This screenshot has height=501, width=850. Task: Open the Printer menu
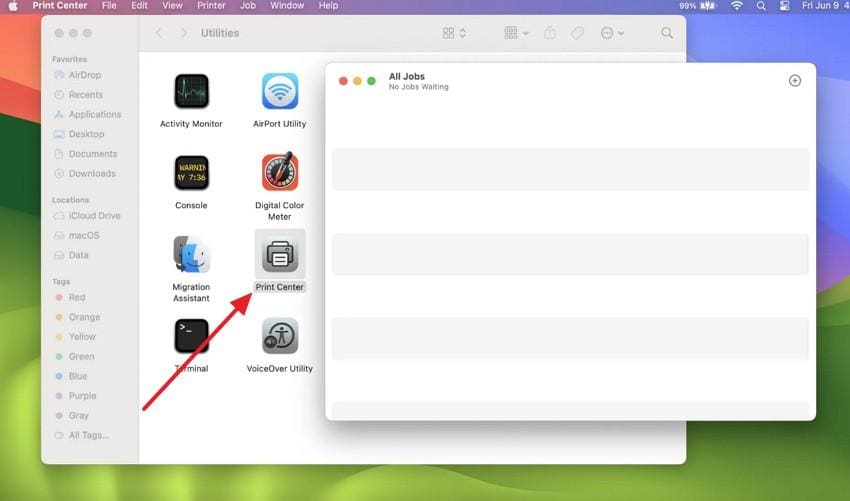coord(211,5)
